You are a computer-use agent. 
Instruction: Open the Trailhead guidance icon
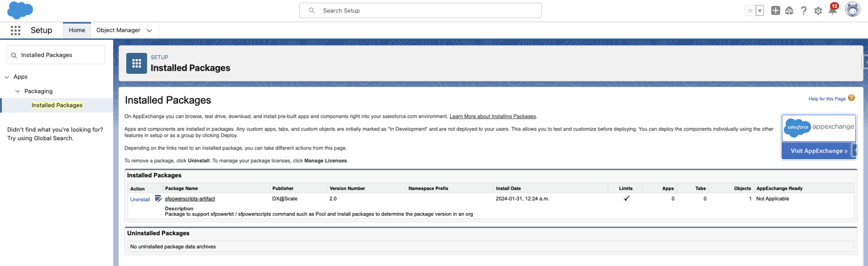tap(789, 11)
